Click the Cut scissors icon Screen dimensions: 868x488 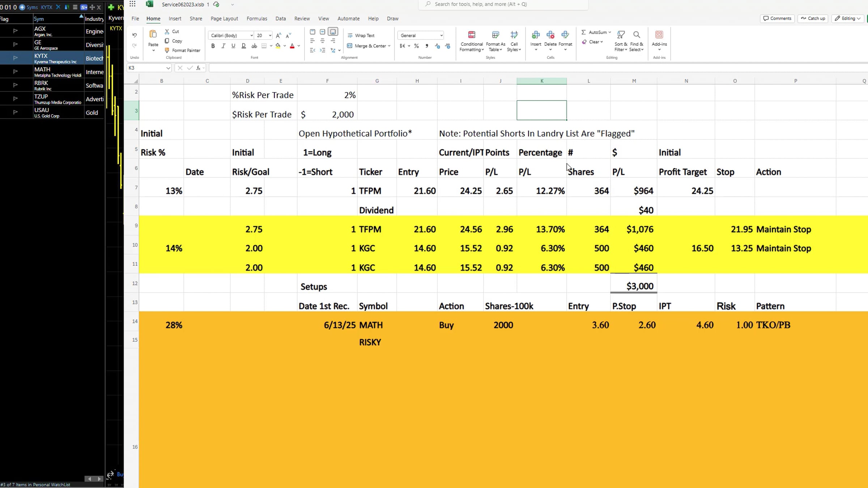coord(167,31)
